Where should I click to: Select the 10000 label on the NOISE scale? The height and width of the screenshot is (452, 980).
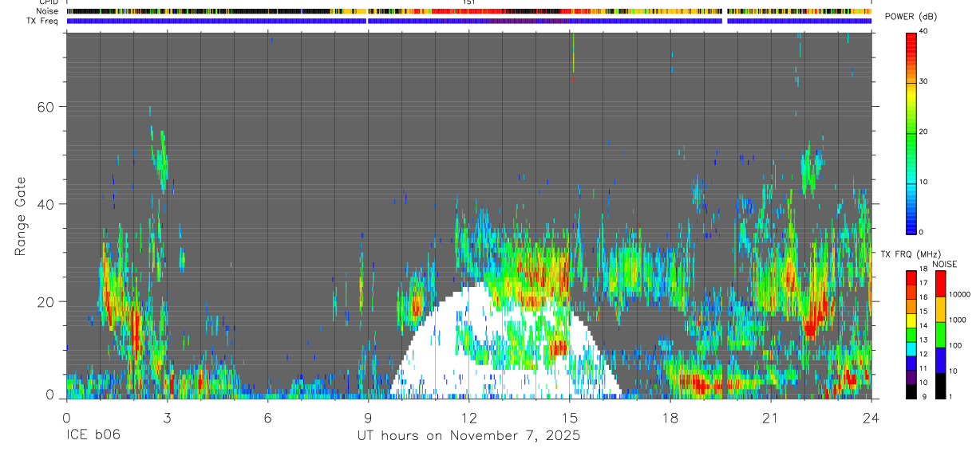[x=959, y=294]
